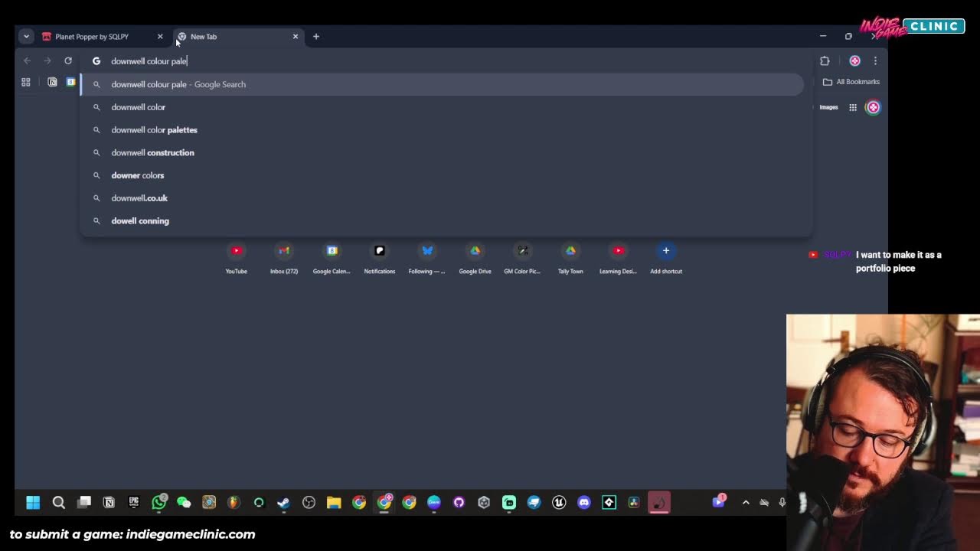
Task: Choose the 'downwell color' suggestion
Action: tap(443, 107)
